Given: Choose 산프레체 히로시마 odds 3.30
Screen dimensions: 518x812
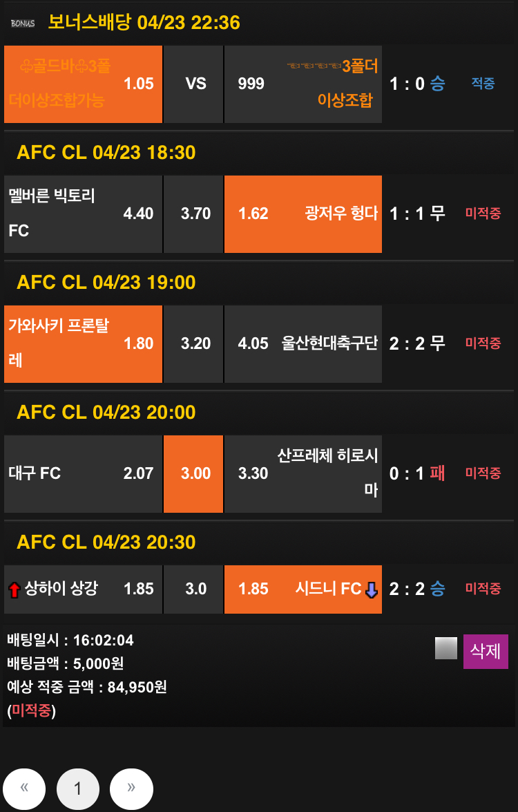Looking at the screenshot, I should tap(303, 473).
